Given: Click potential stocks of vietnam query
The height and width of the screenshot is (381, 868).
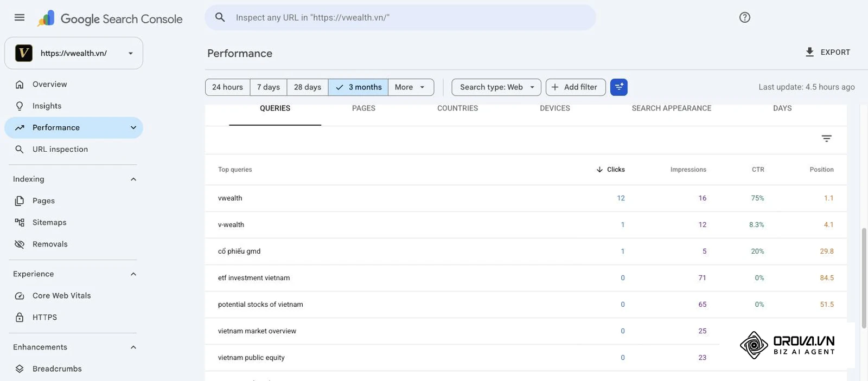Looking at the screenshot, I should pos(260,305).
